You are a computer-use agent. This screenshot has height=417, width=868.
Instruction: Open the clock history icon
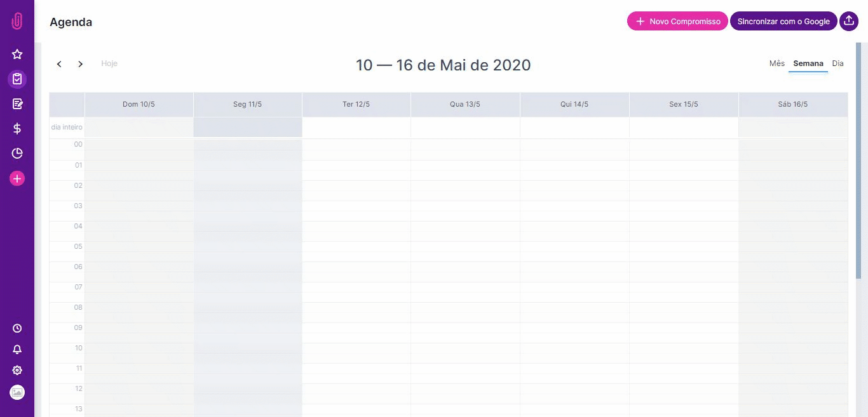(x=17, y=328)
